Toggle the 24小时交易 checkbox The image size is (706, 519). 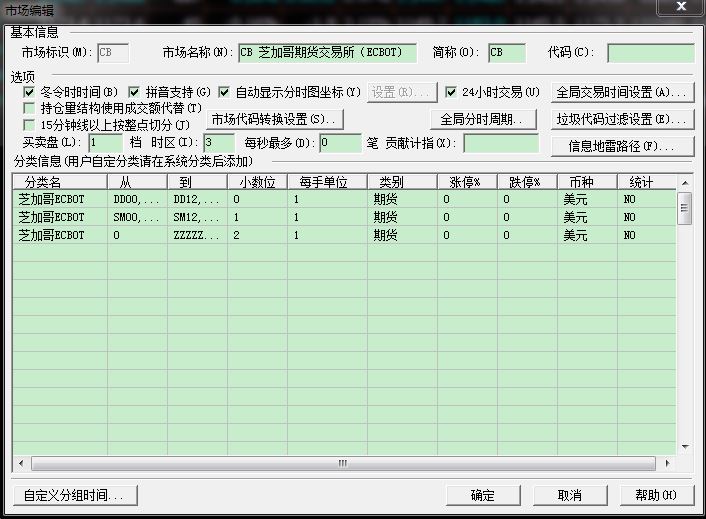451,92
